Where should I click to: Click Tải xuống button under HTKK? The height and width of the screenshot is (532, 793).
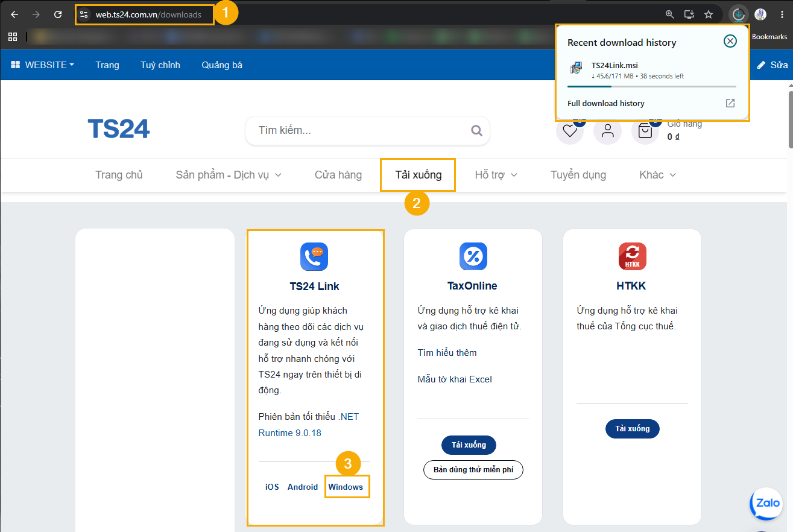pyautogui.click(x=632, y=429)
